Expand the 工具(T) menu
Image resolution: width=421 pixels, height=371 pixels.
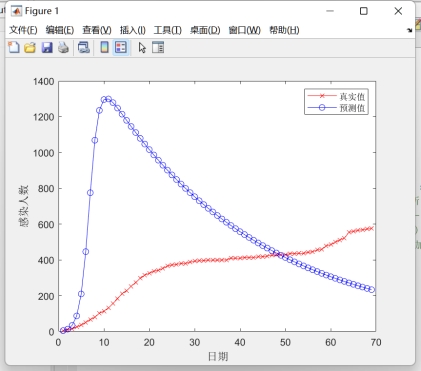(167, 30)
